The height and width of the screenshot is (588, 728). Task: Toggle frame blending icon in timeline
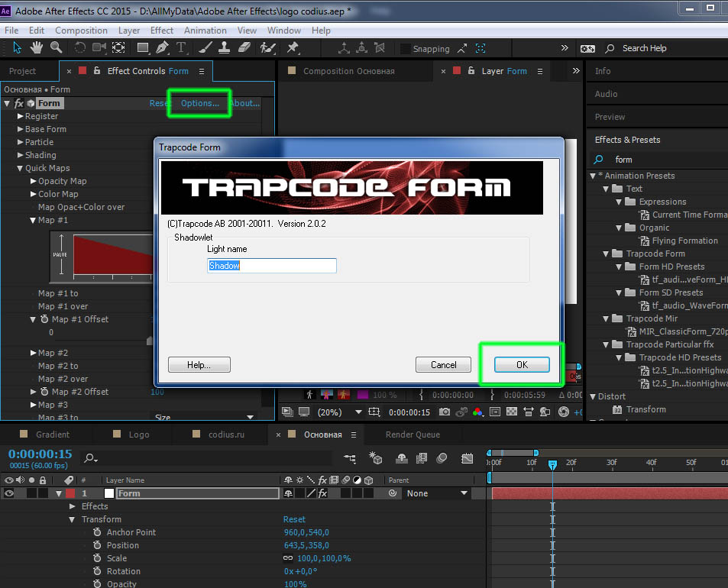click(422, 458)
